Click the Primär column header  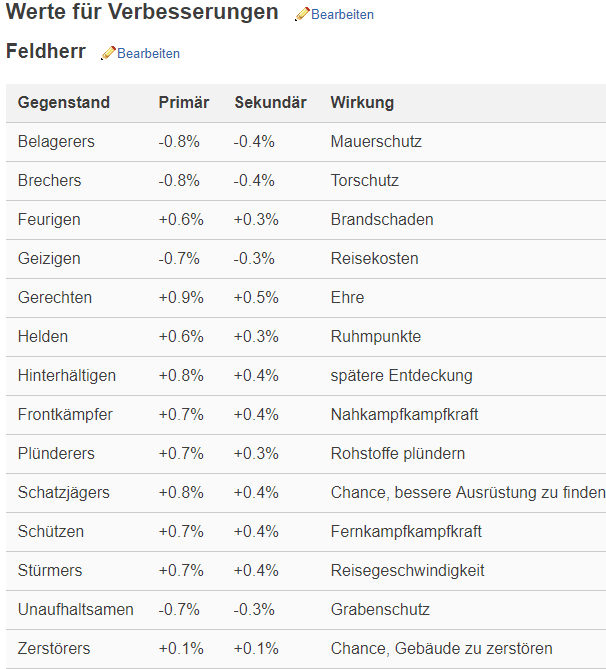(184, 102)
